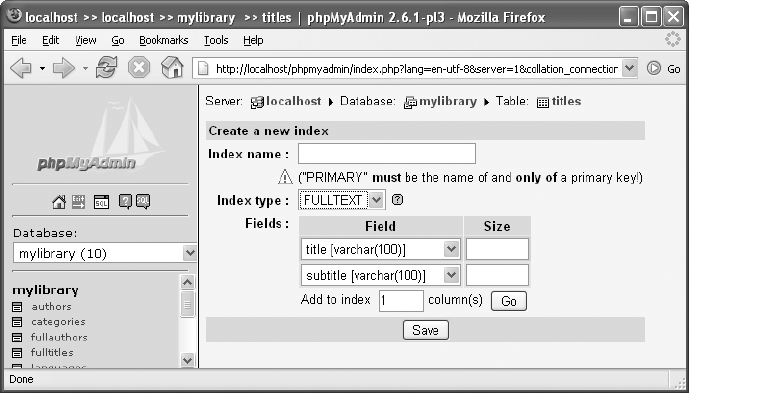Screen dimensions: 765x393
Task: Open the SQL documentation icon
Action: pyautogui.click(x=143, y=201)
